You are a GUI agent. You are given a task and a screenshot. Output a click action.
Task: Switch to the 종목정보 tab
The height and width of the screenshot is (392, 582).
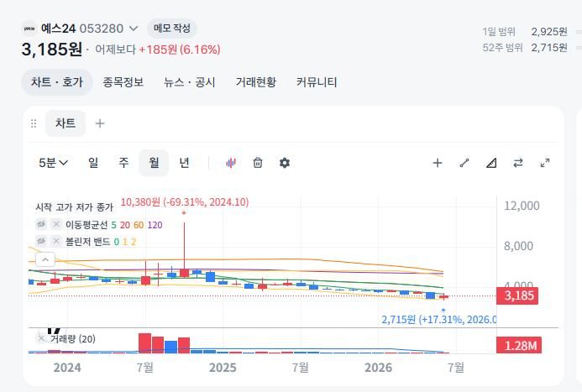[x=123, y=82]
